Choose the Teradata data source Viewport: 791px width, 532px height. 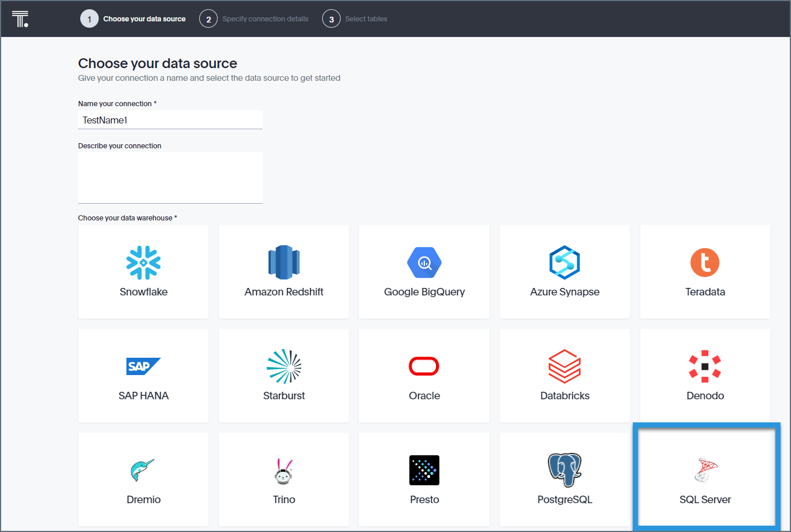click(705, 271)
